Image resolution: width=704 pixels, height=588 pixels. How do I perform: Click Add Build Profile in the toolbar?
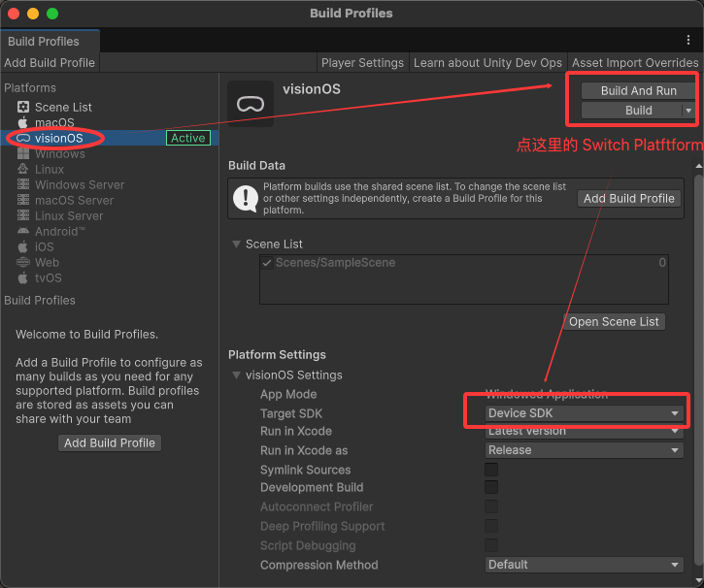pyautogui.click(x=50, y=63)
